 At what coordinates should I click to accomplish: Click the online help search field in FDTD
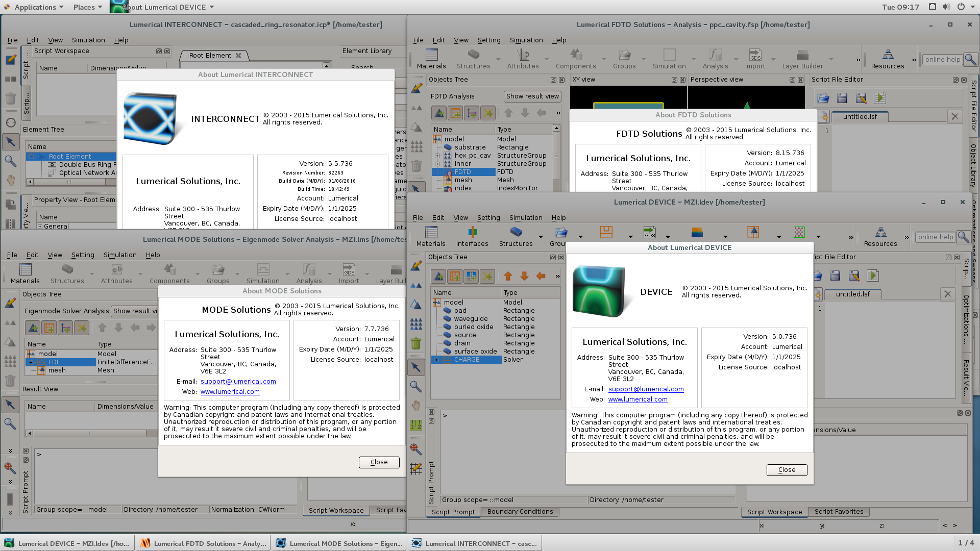click(x=942, y=60)
